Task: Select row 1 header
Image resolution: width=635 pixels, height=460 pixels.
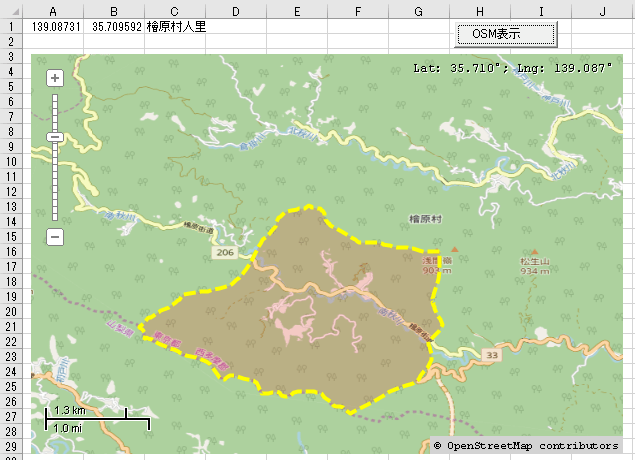Action: [11, 27]
